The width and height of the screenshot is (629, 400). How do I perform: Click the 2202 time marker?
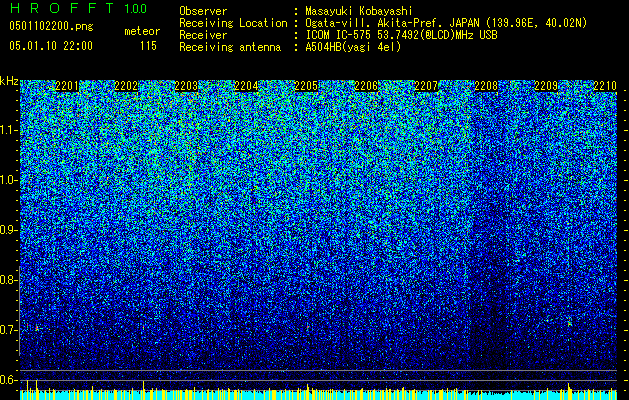(x=126, y=86)
